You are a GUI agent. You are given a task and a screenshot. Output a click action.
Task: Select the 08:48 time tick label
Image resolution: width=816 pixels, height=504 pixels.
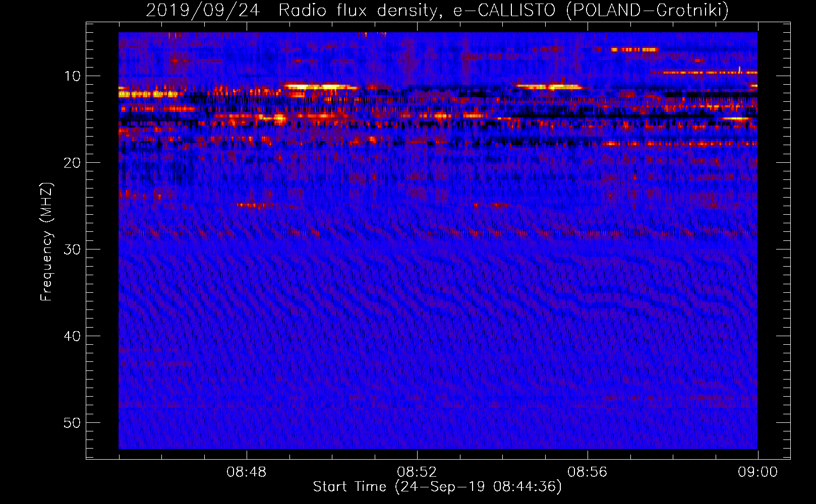[x=247, y=472]
